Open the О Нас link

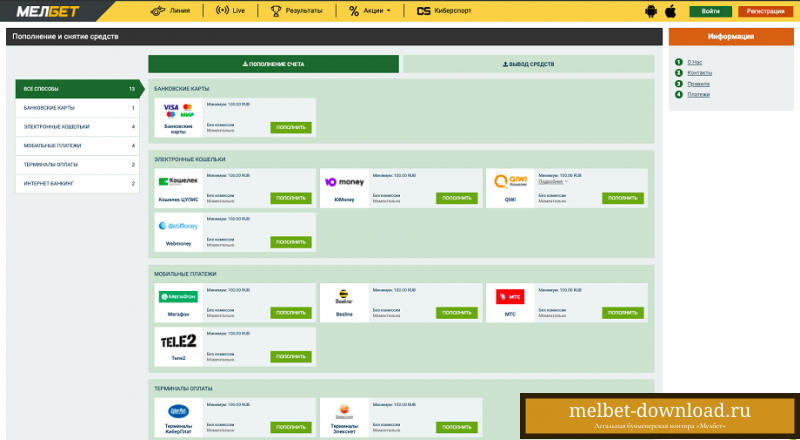tap(694, 62)
